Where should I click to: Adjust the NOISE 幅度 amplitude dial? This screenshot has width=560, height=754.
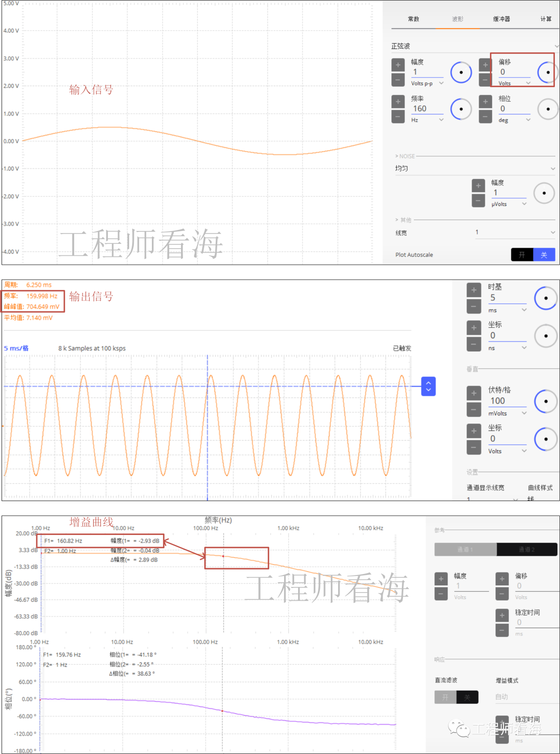point(544,193)
